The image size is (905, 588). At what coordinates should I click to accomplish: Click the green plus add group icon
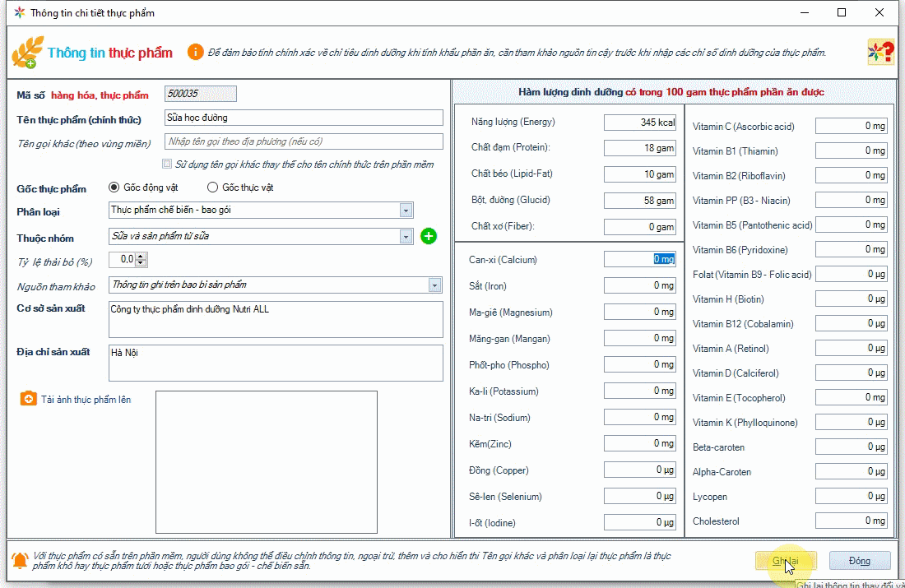[429, 237]
